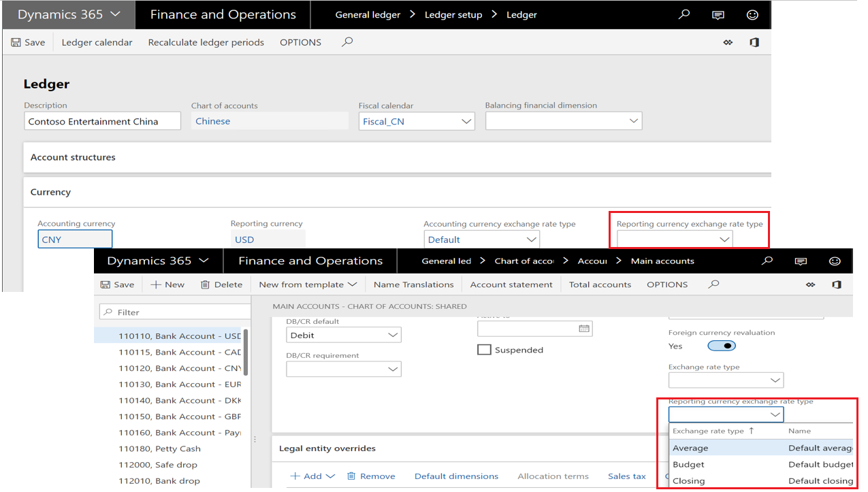868x492 pixels.
Task: Expand the Fiscal calendar dropdown
Action: click(x=466, y=122)
